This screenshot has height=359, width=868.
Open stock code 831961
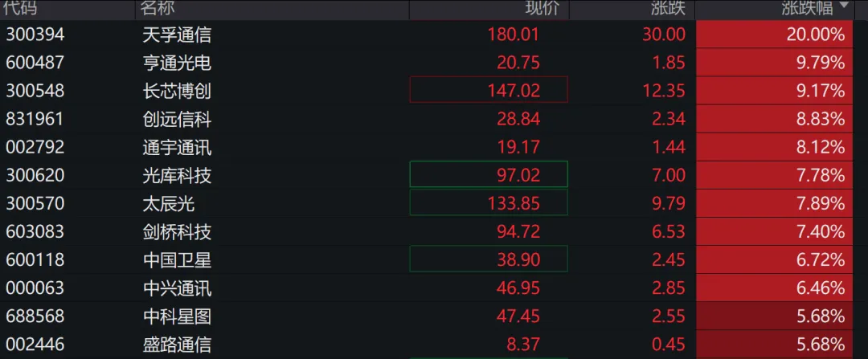tap(35, 119)
